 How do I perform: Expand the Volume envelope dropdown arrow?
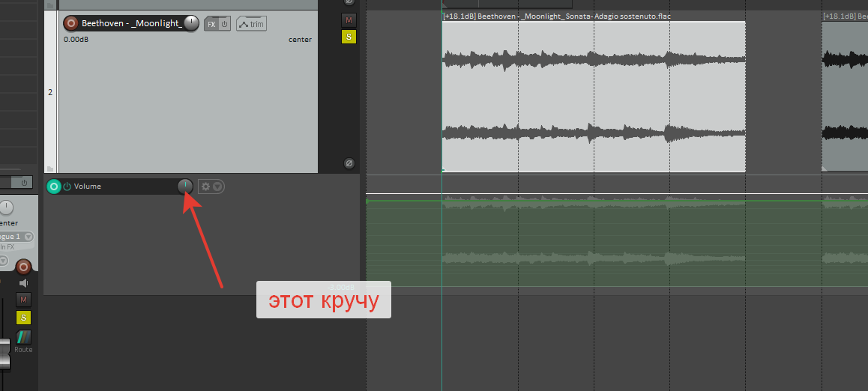(x=217, y=187)
